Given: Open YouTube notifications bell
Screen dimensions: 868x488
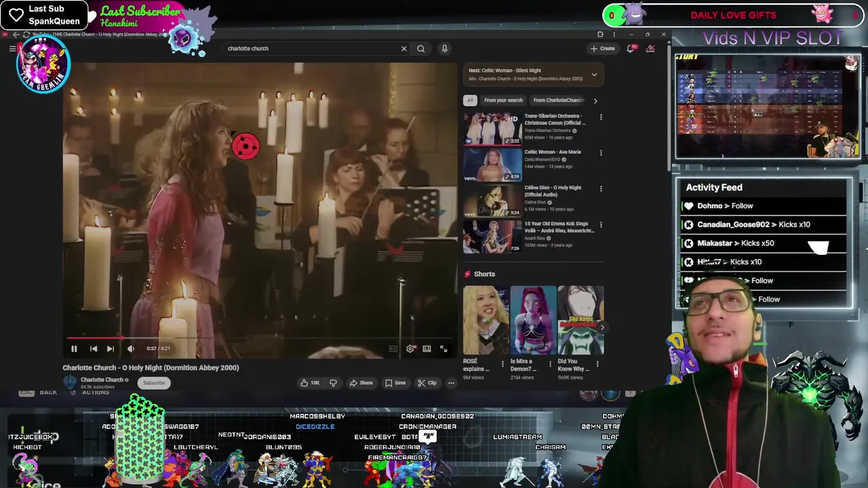Looking at the screenshot, I should point(631,49).
